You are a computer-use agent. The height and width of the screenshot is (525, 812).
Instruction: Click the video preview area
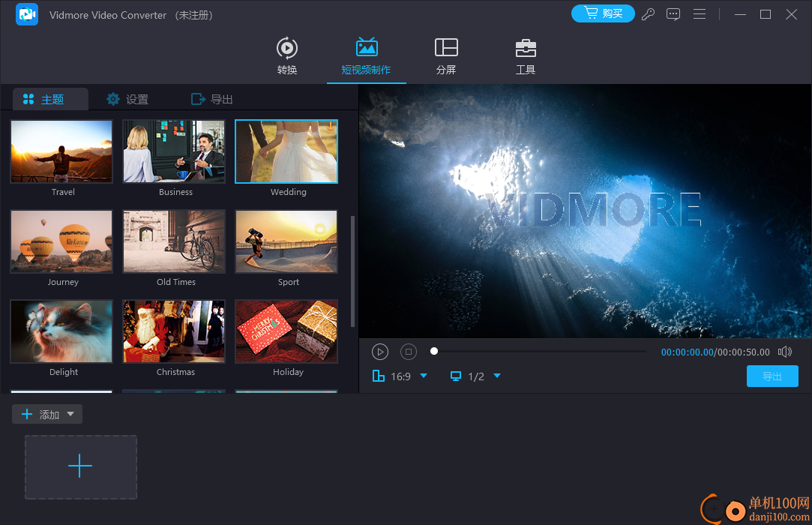585,211
